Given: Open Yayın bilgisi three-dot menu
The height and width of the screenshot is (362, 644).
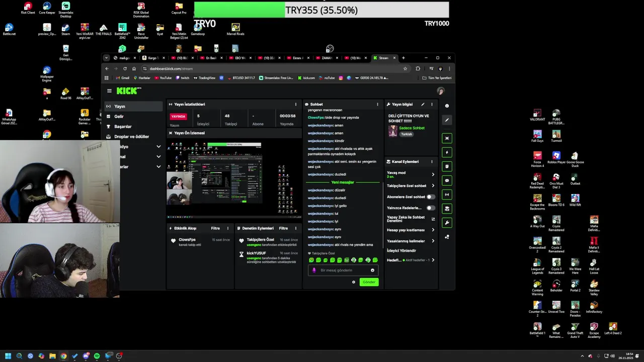Looking at the screenshot, I should (x=432, y=105).
